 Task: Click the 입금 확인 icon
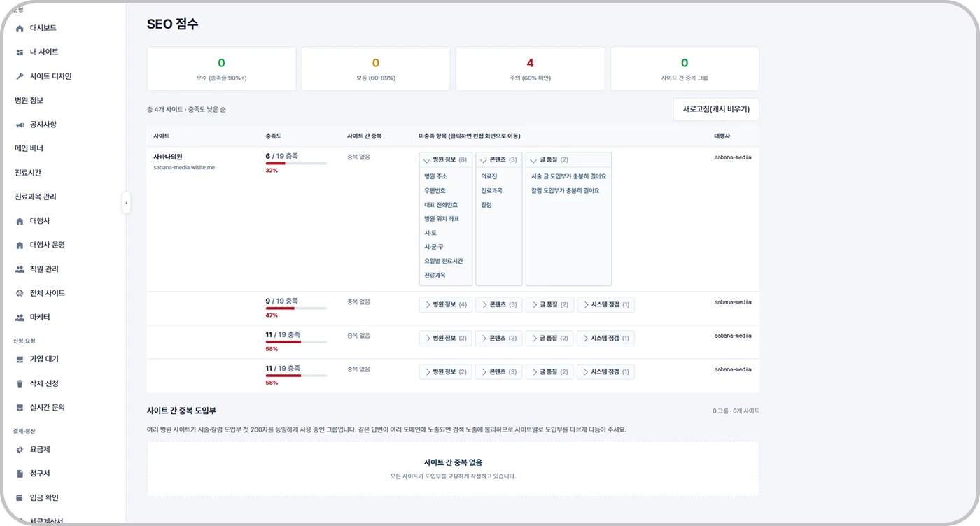20,498
